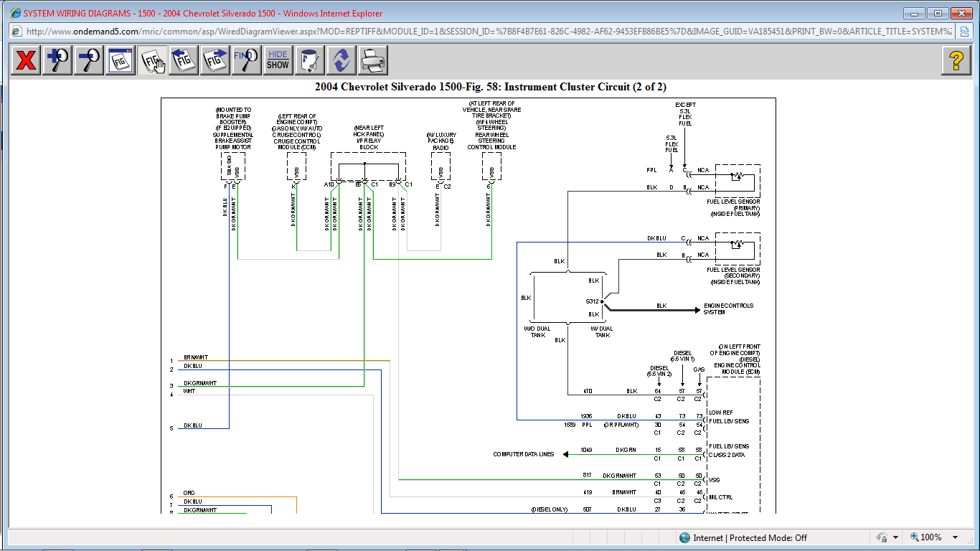Click the Engine Controls System label
This screenshot has width=980, height=551.
(x=728, y=309)
